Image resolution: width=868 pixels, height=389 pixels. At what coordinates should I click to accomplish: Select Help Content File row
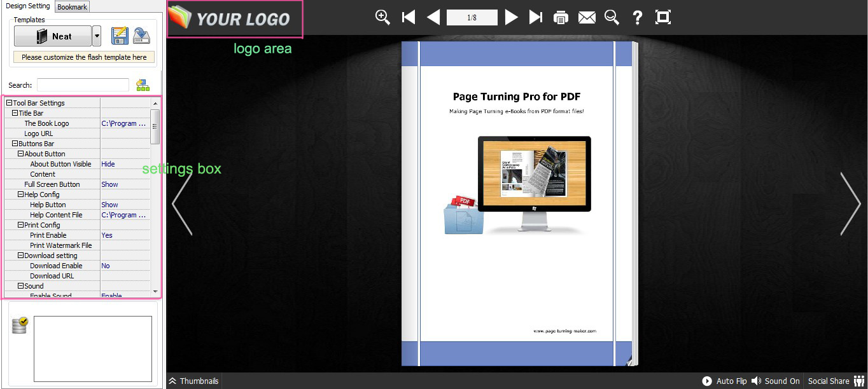[x=78, y=215]
